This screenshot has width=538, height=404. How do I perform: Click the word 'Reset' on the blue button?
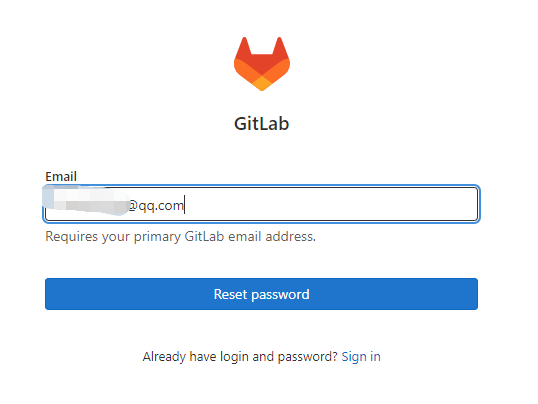[230, 294]
